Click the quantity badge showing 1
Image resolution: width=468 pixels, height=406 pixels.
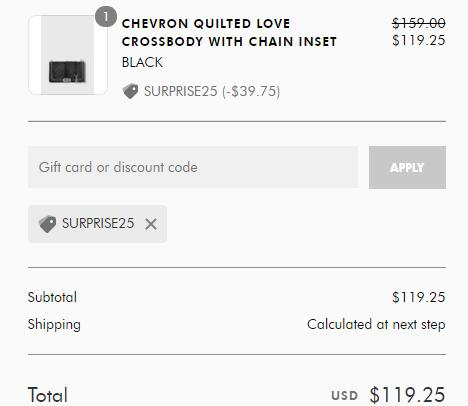click(106, 17)
